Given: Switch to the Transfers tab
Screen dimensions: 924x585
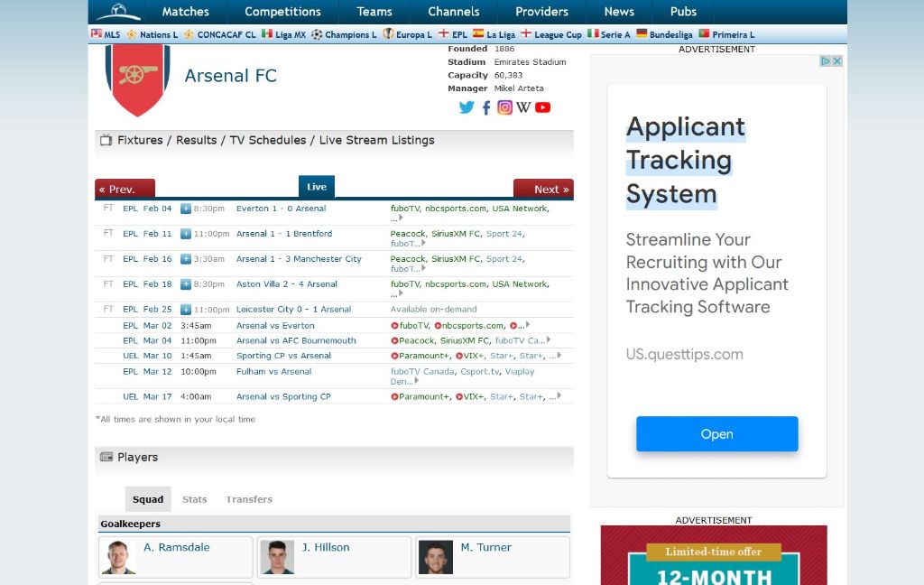Looking at the screenshot, I should tap(249, 499).
